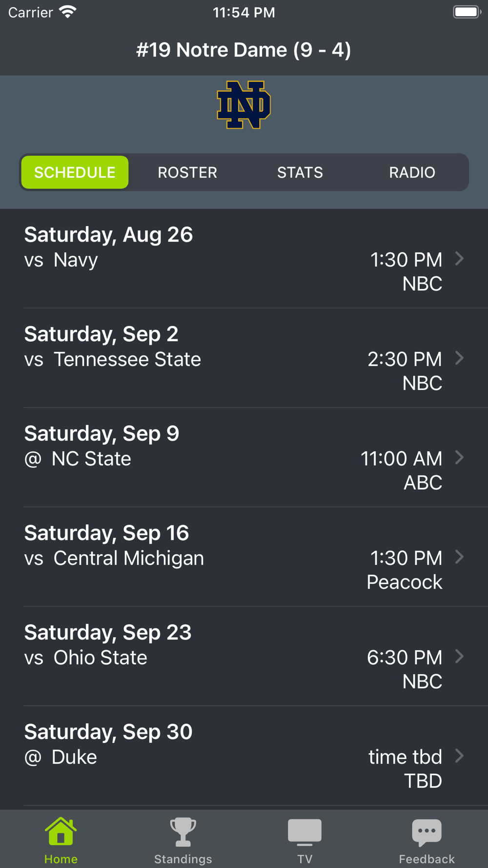Tap the Saturday, Sep 23 game date
Viewport: 488px width, 868px height.
108,633
